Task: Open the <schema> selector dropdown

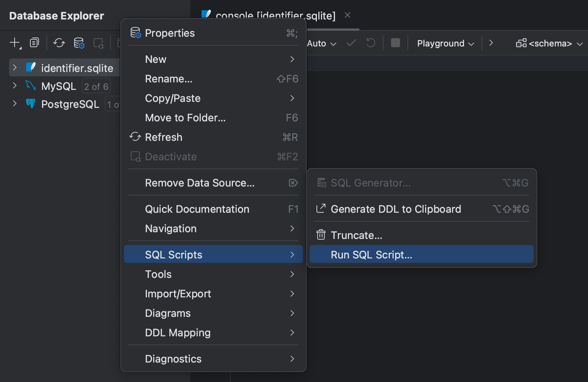Action: pos(549,43)
